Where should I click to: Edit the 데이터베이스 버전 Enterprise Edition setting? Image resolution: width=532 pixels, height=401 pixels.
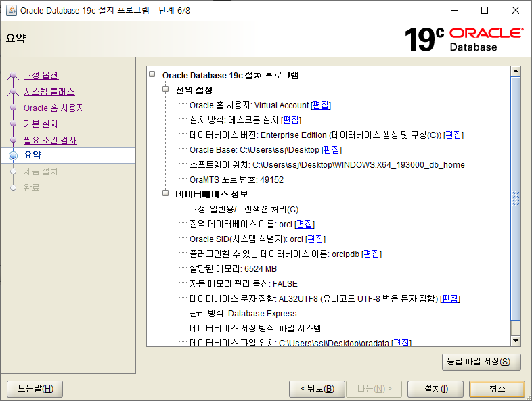tap(453, 135)
